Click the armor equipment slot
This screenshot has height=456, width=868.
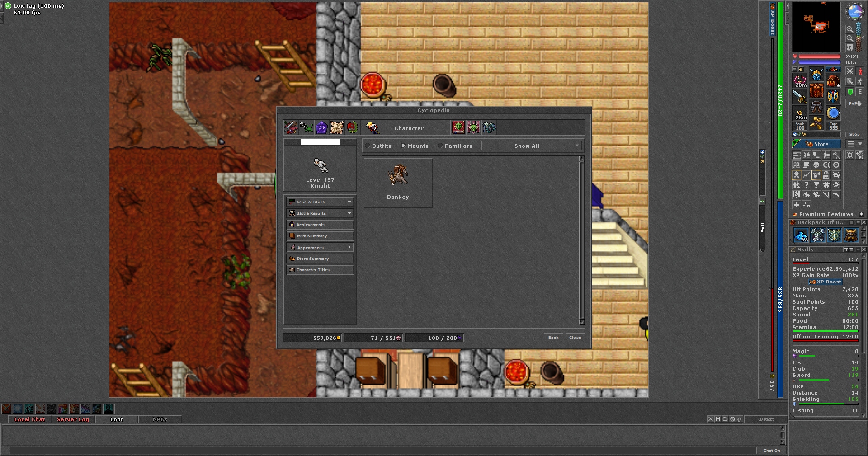(816, 91)
